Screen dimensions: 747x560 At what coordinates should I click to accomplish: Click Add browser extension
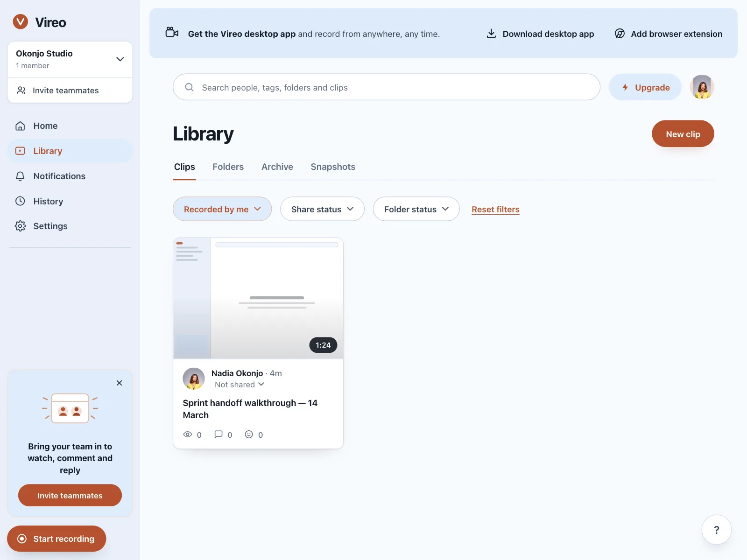[x=669, y=34]
